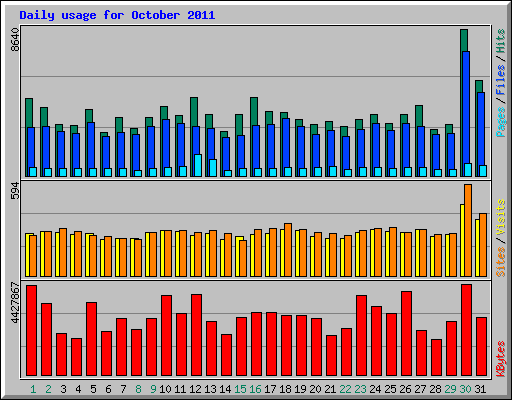
Task: Select the cyan Pages bar for day 12
Action: [x=198, y=165]
